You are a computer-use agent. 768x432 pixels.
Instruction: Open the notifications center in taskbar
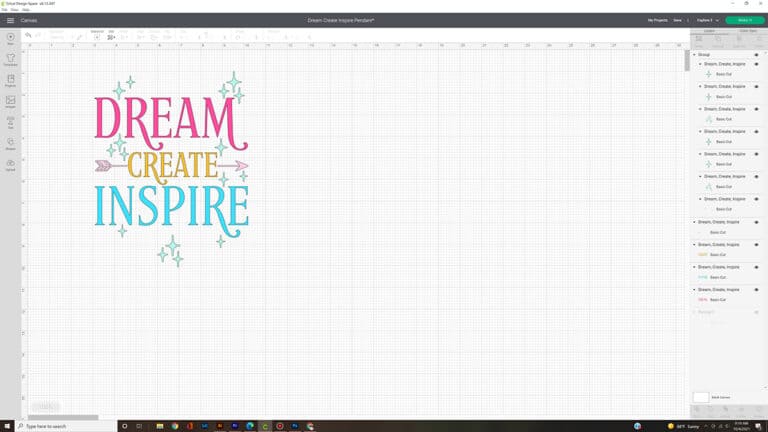coord(758,426)
